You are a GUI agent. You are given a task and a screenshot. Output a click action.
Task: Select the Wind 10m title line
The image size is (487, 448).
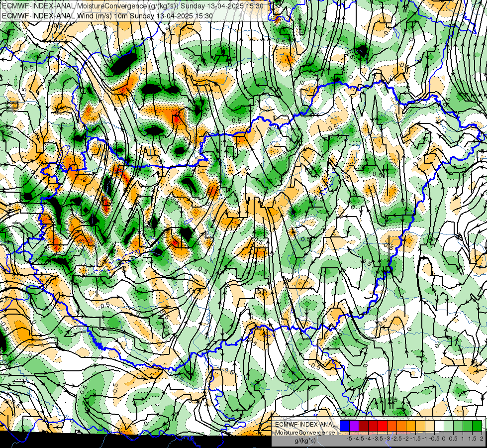pos(107,16)
